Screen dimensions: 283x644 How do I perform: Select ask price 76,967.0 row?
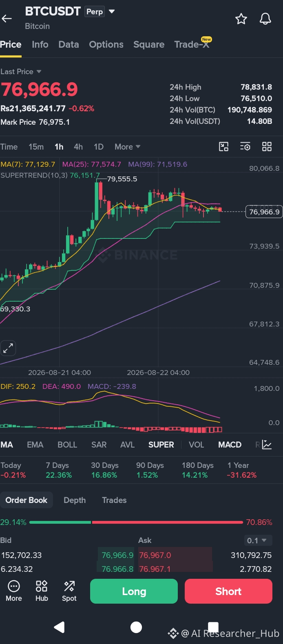tap(205, 555)
